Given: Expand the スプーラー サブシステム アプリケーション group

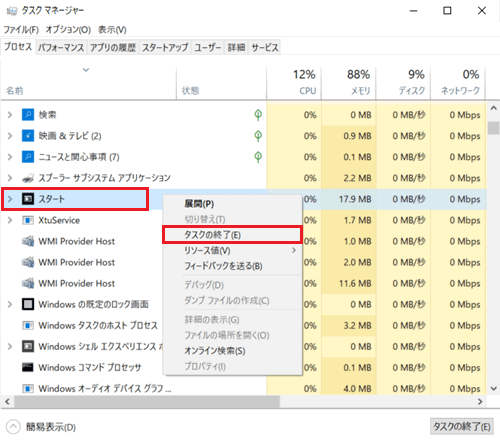Looking at the screenshot, I should 10,178.
